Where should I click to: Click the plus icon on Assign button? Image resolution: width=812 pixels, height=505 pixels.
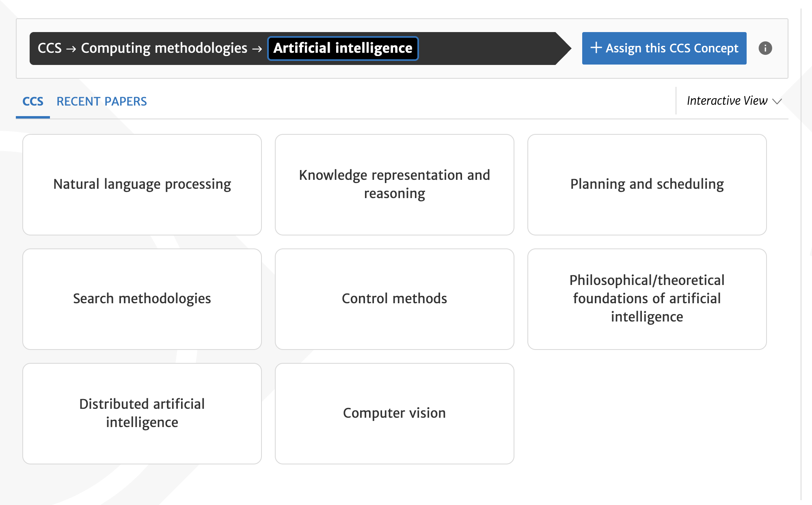596,48
